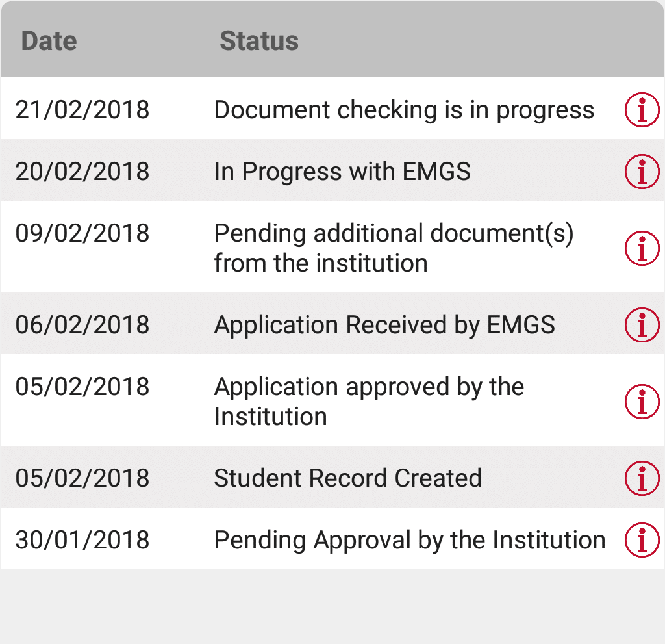Click the Status column header
This screenshot has width=665, height=644.
point(259,41)
